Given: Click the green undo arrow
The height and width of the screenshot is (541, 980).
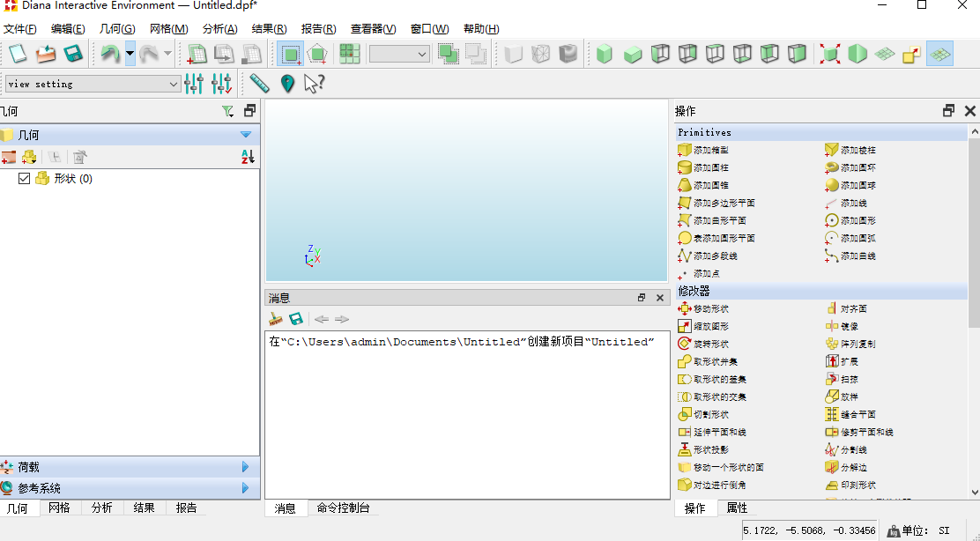Looking at the screenshot, I should coord(110,55).
